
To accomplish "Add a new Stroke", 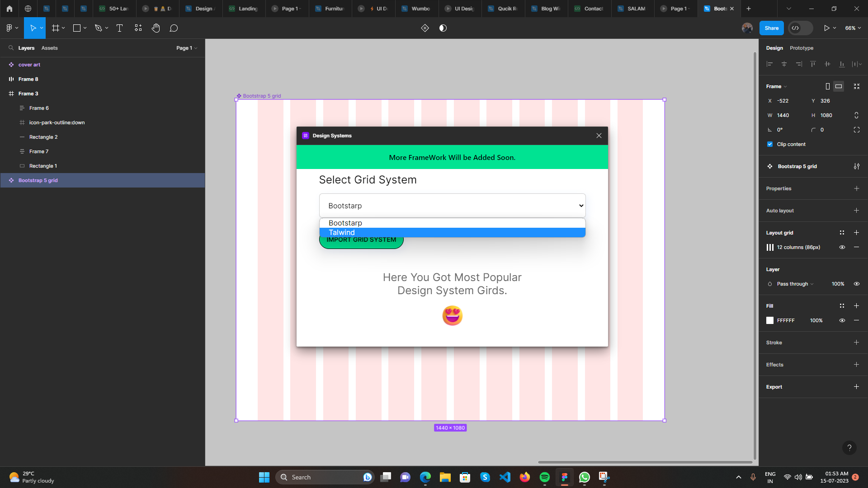I will [x=856, y=343].
